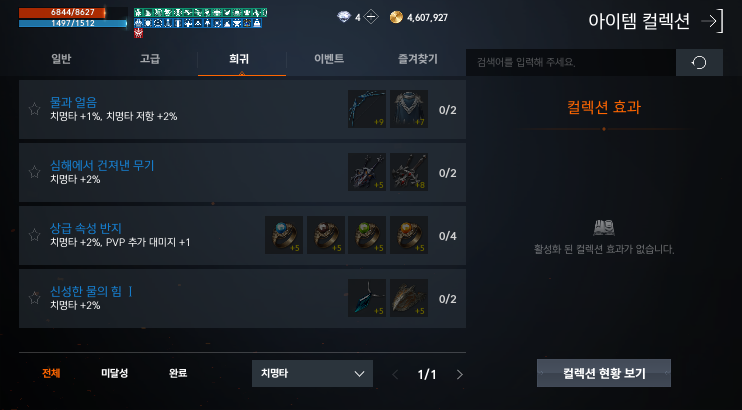Click the 검색어를 입력해 주세요 search field
The width and height of the screenshot is (742, 410).
point(571,62)
